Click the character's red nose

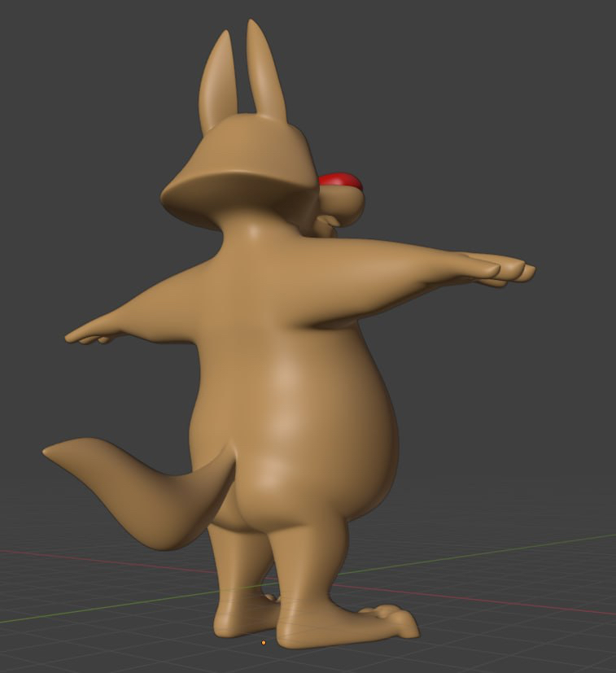[x=340, y=181]
